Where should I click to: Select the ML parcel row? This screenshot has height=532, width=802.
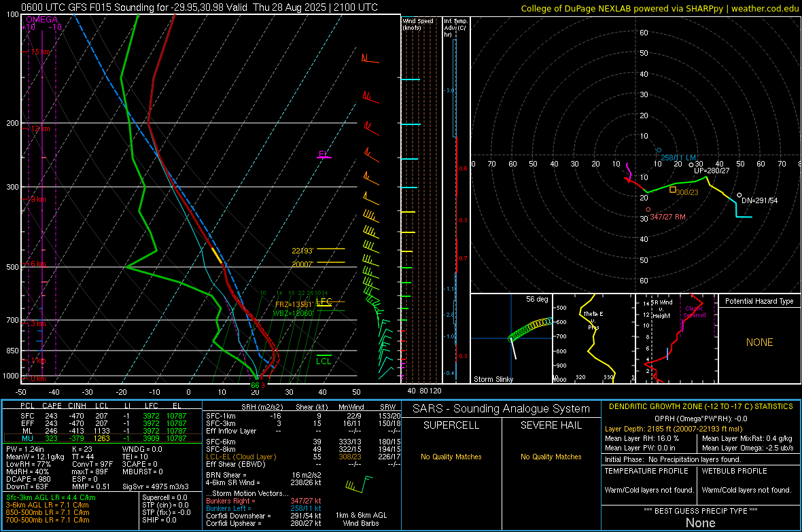tap(103, 431)
